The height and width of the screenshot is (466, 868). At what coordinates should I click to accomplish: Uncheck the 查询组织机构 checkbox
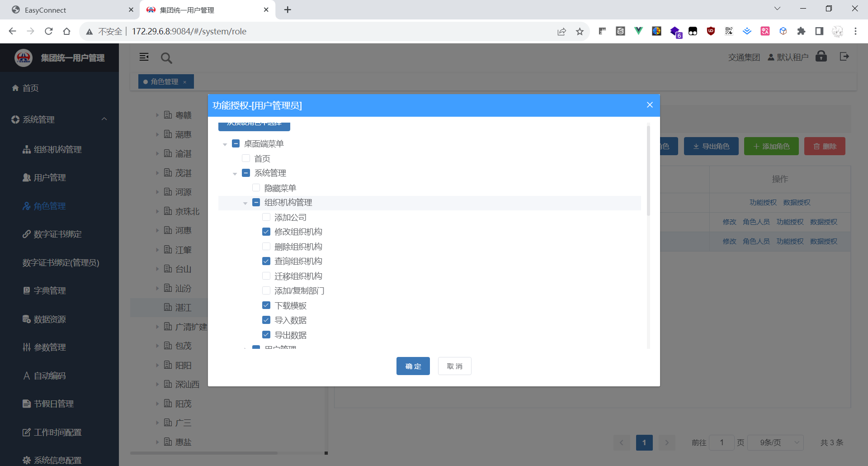tap(266, 261)
